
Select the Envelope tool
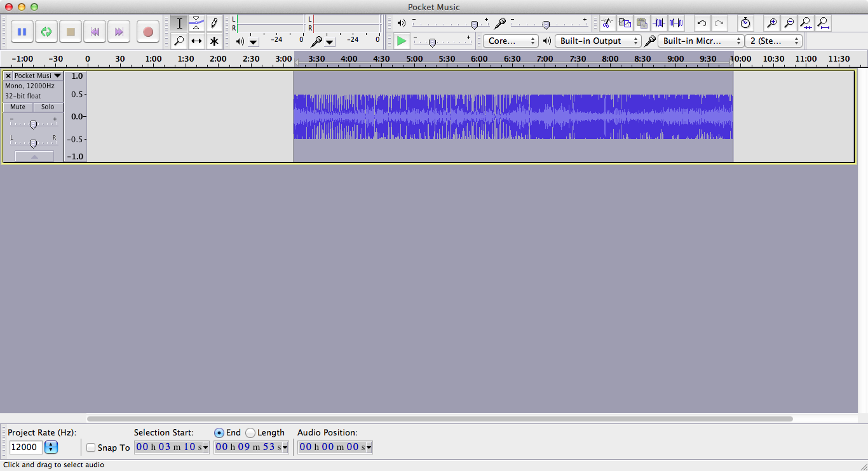tap(197, 23)
